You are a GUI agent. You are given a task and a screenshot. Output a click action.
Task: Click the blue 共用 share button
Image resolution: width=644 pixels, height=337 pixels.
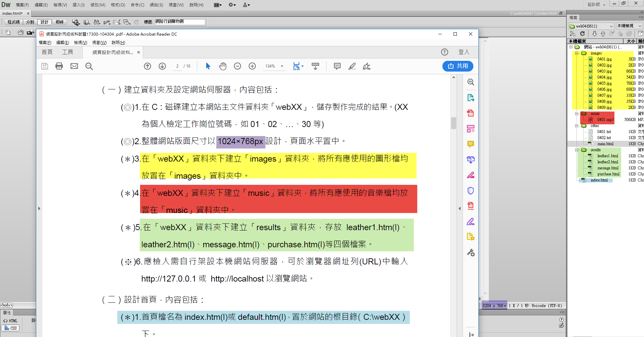[x=458, y=66]
